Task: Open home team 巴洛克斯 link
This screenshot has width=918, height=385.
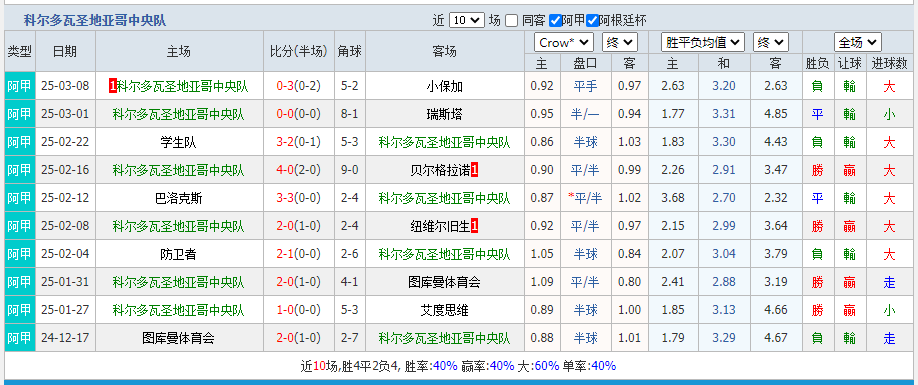Action: 179,198
